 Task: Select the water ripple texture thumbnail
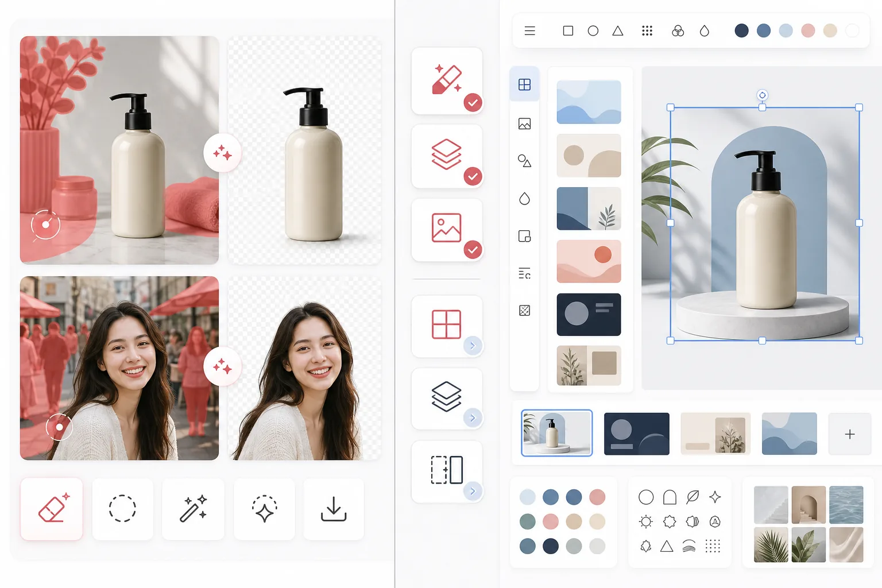[x=846, y=505]
